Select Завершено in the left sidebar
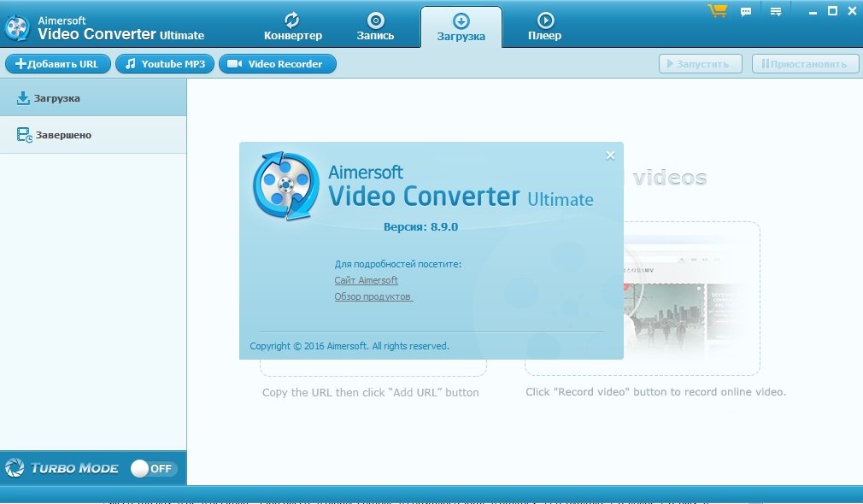This screenshot has height=504, width=863. (93, 135)
